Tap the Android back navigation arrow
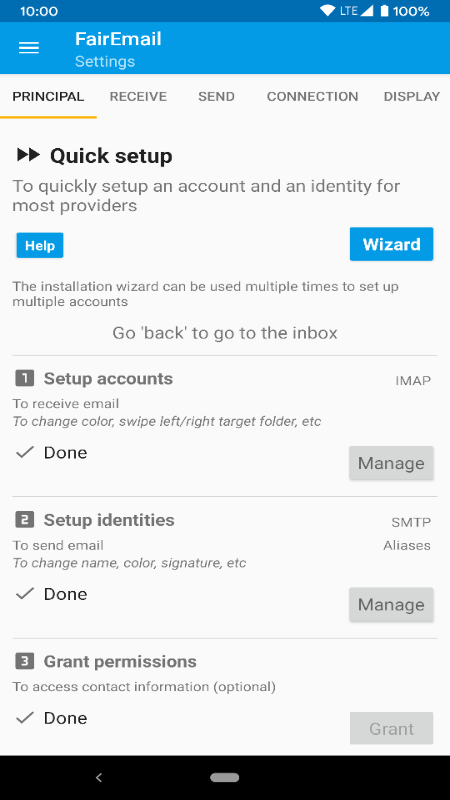 click(x=99, y=778)
